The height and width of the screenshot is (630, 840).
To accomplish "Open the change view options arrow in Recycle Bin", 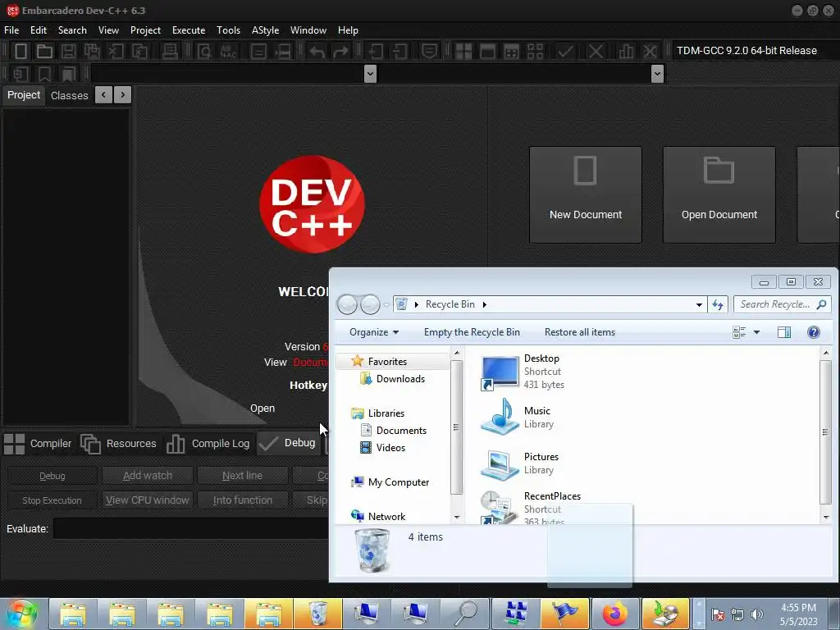I will pos(756,332).
